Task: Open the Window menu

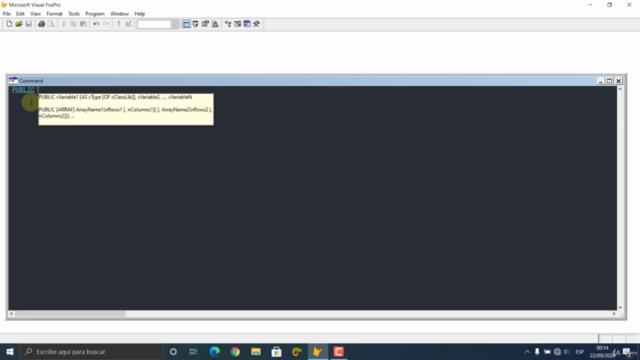Action: [119, 14]
